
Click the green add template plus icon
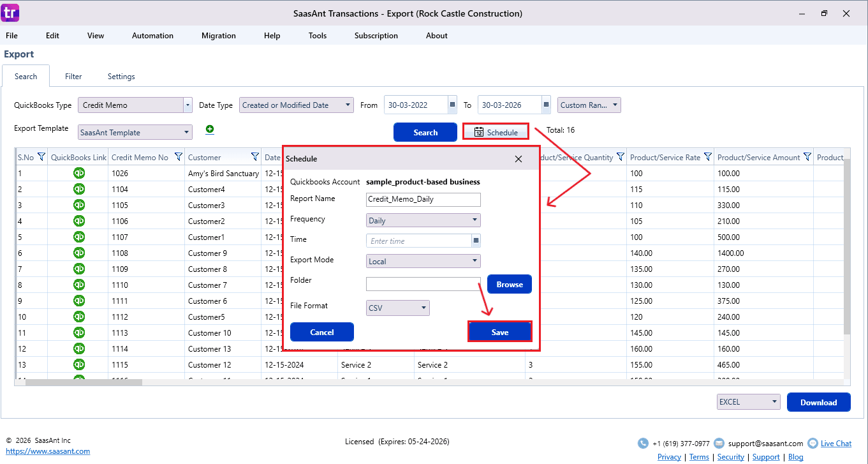[x=210, y=129]
